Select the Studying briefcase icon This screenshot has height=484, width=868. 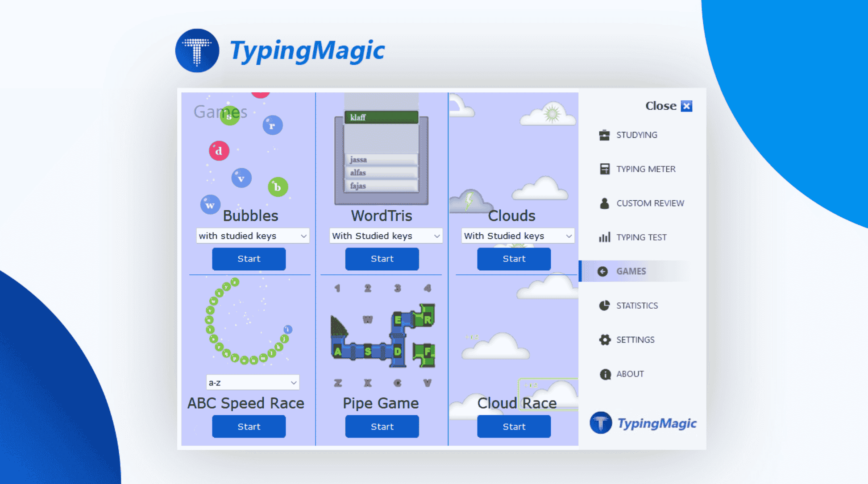click(x=605, y=135)
